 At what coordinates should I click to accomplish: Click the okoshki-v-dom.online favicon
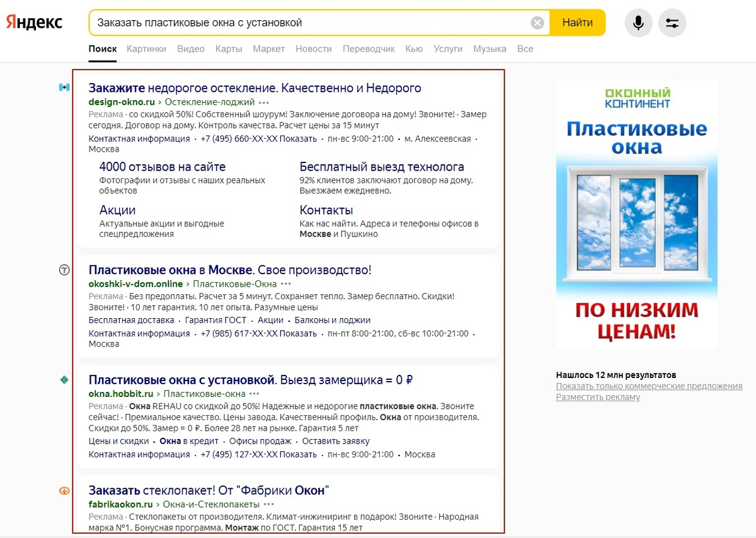(x=64, y=270)
